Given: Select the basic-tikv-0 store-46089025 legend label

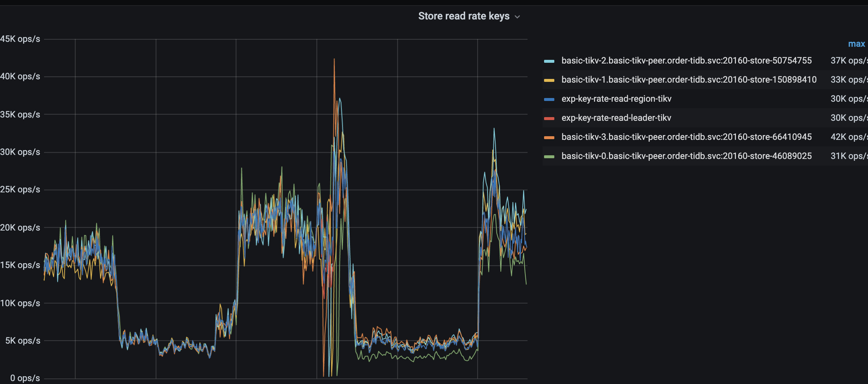Looking at the screenshot, I should click(x=686, y=156).
